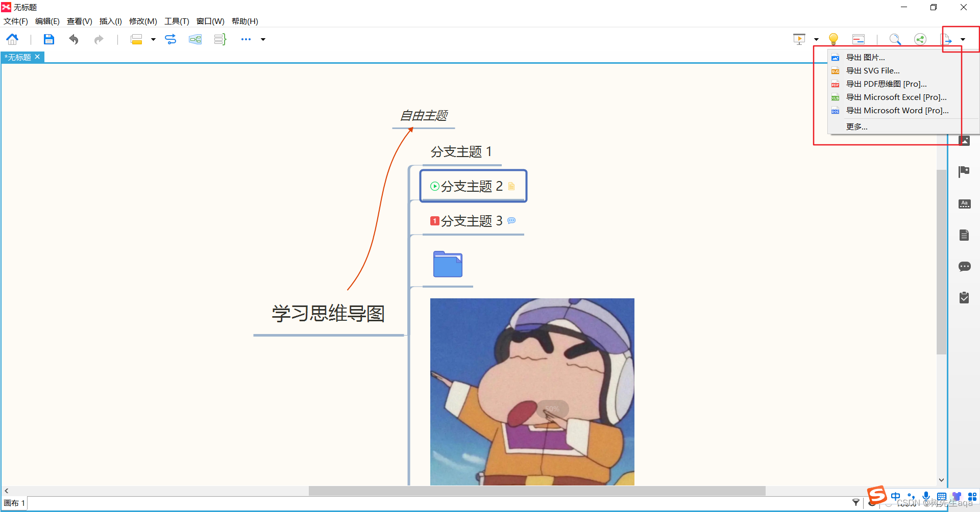Image resolution: width=980 pixels, height=512 pixels.
Task: Select the 分支主题 1 topic
Action: pos(461,151)
